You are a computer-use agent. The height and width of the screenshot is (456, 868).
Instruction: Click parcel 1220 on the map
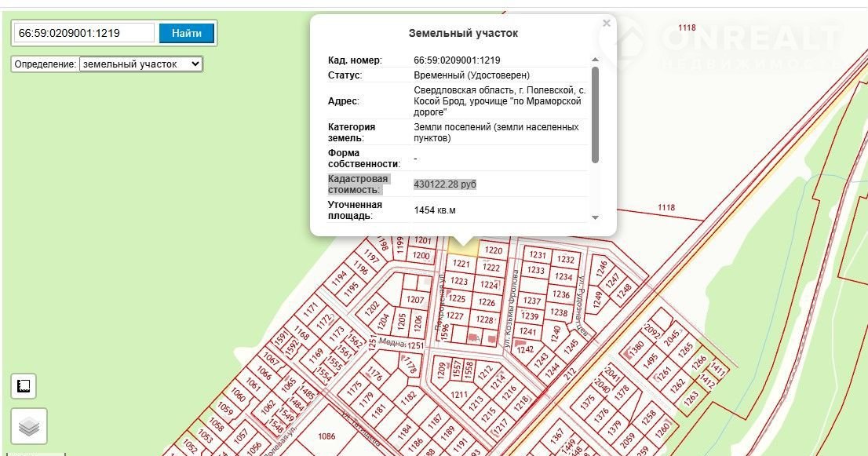click(493, 250)
